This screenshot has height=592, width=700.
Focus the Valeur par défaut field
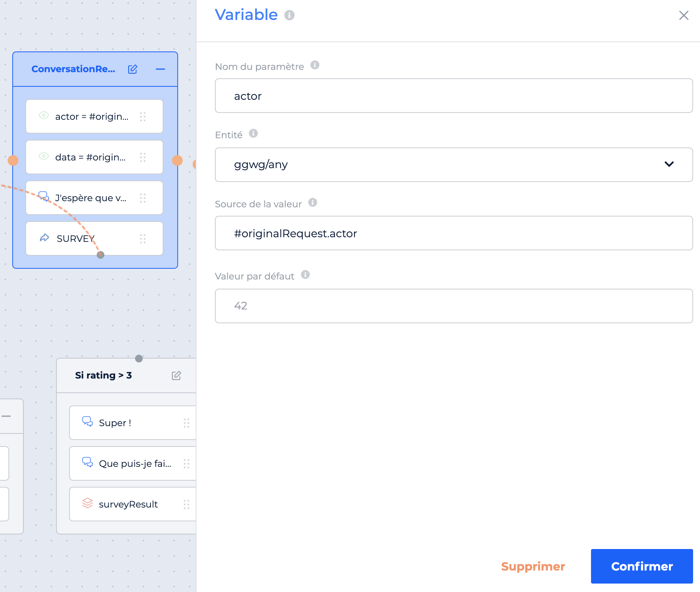(454, 306)
